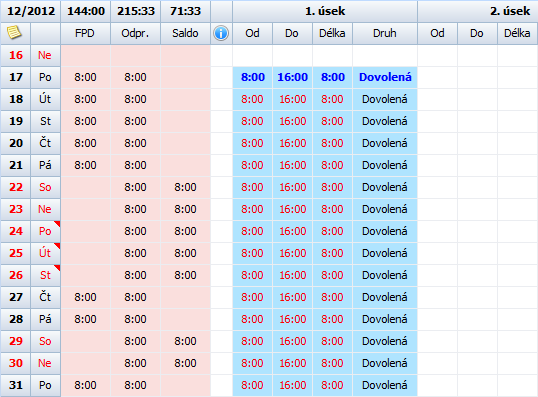Viewport: 538px width, 397px height.
Task: Click the blue info icon column header
Action: pos(221,33)
